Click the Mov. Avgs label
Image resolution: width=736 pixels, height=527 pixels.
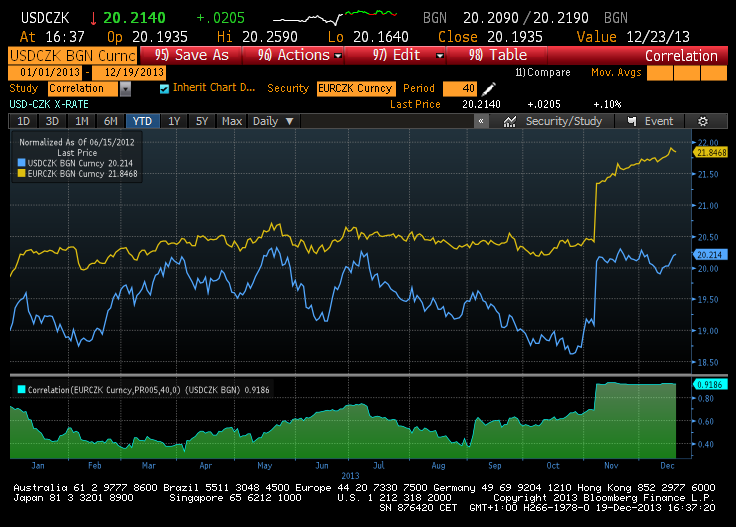pyautogui.click(x=616, y=73)
